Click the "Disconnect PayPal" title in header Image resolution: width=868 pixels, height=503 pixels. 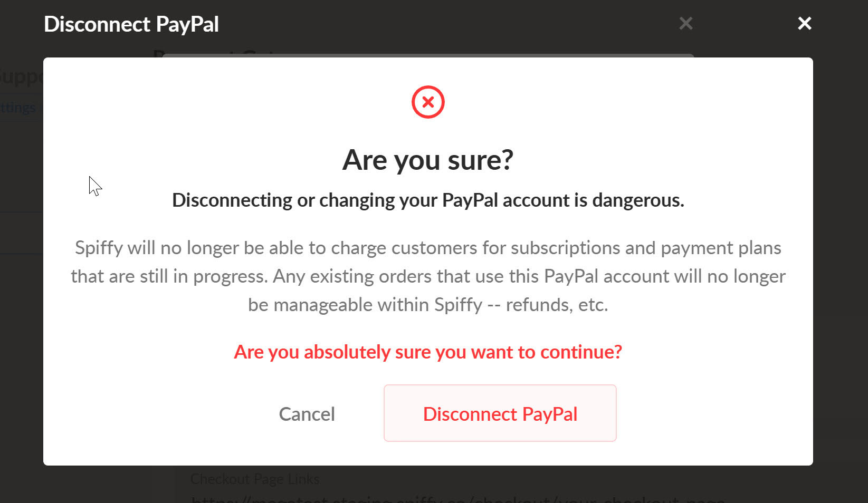131,24
